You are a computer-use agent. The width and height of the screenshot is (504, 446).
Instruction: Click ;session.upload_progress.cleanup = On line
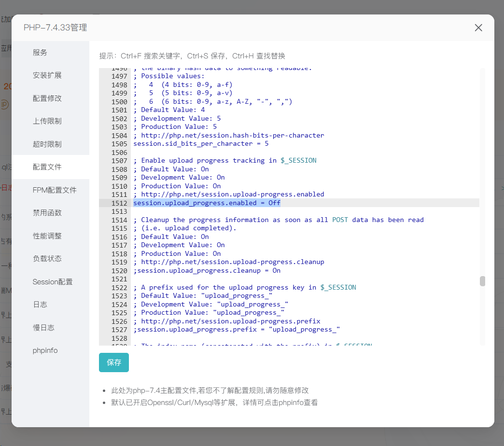[207, 271]
